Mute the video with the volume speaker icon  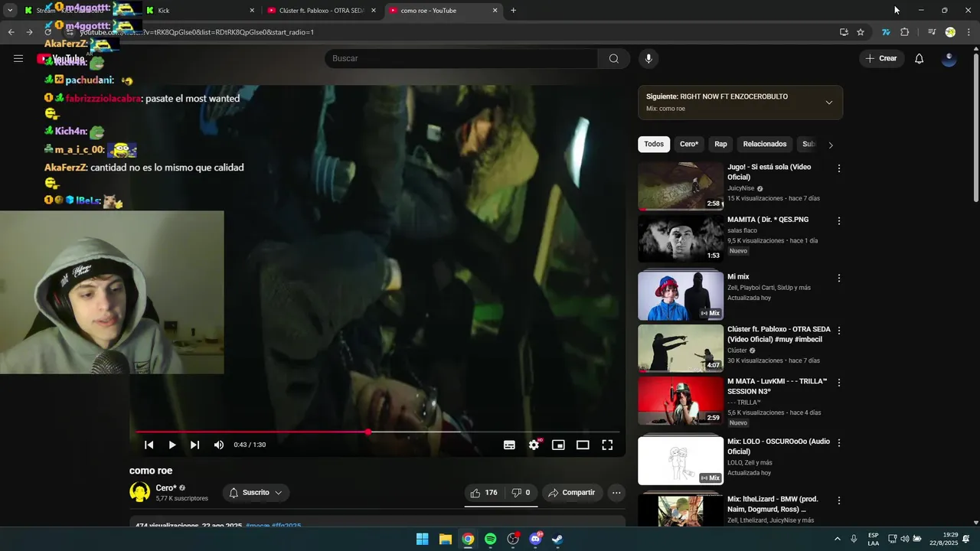219,445
